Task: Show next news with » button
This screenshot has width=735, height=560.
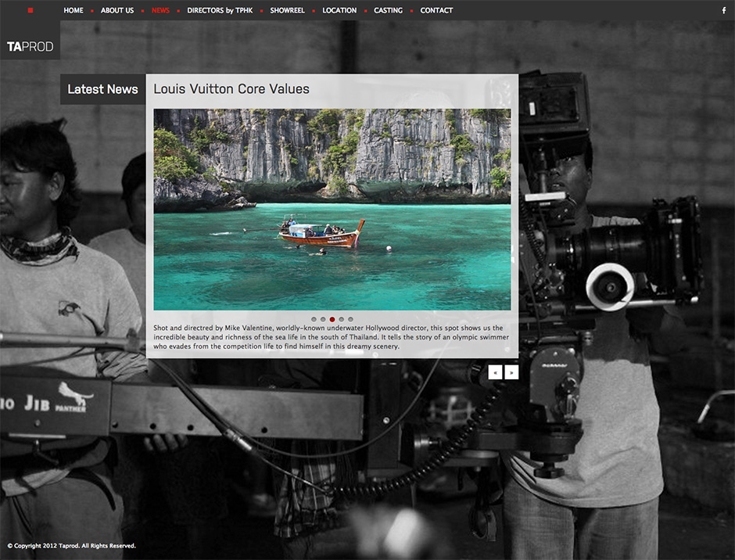Action: 511,372
